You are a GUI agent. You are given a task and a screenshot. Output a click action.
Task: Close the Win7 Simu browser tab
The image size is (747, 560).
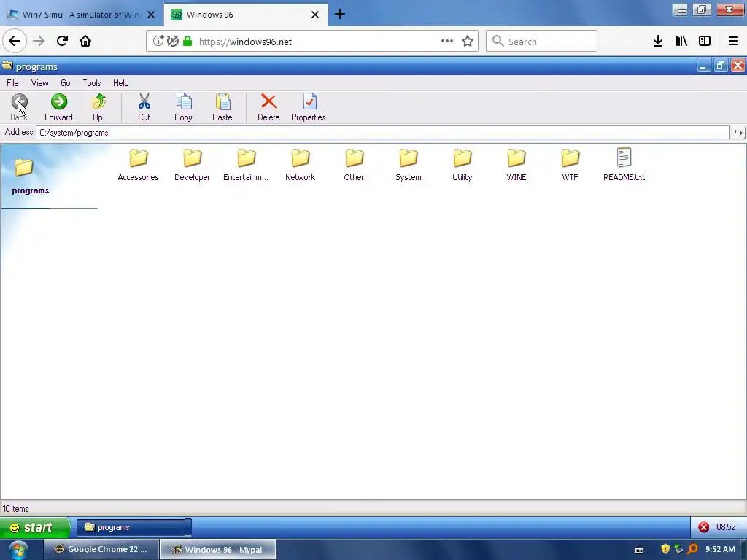(x=151, y=15)
